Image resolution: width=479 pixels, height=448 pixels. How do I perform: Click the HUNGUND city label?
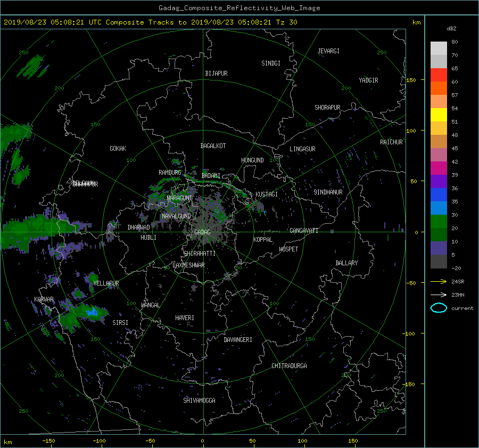click(252, 160)
